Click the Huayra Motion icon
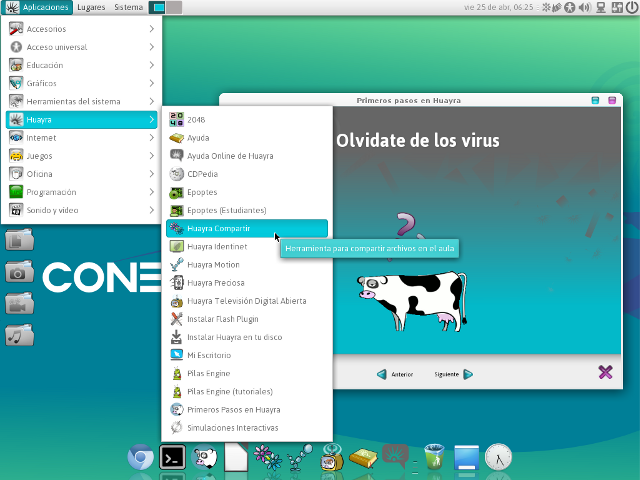The width and height of the screenshot is (640, 480). coord(176,264)
